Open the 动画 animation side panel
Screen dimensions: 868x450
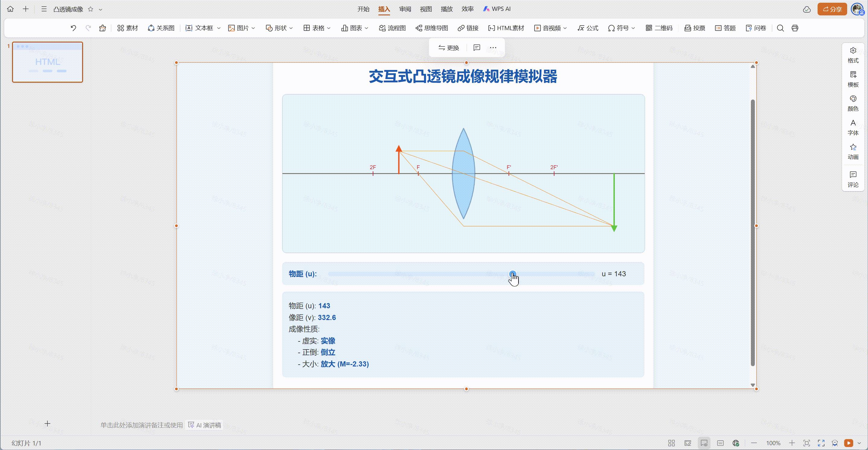(x=853, y=152)
